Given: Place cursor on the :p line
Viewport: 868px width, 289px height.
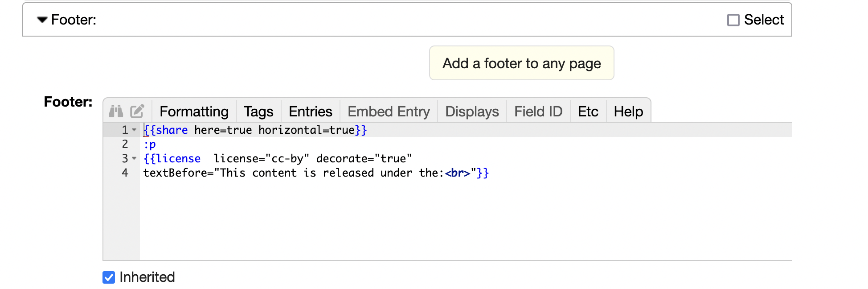Looking at the screenshot, I should (150, 144).
